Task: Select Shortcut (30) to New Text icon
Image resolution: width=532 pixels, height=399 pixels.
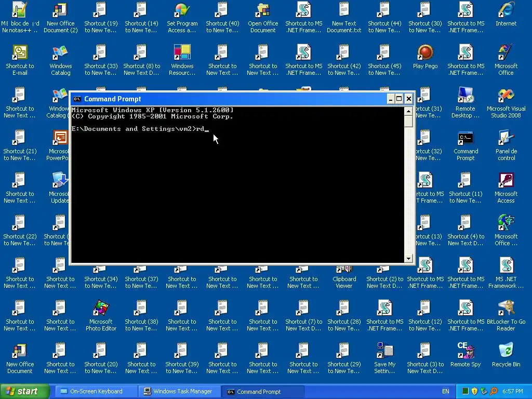Action: tap(425, 17)
